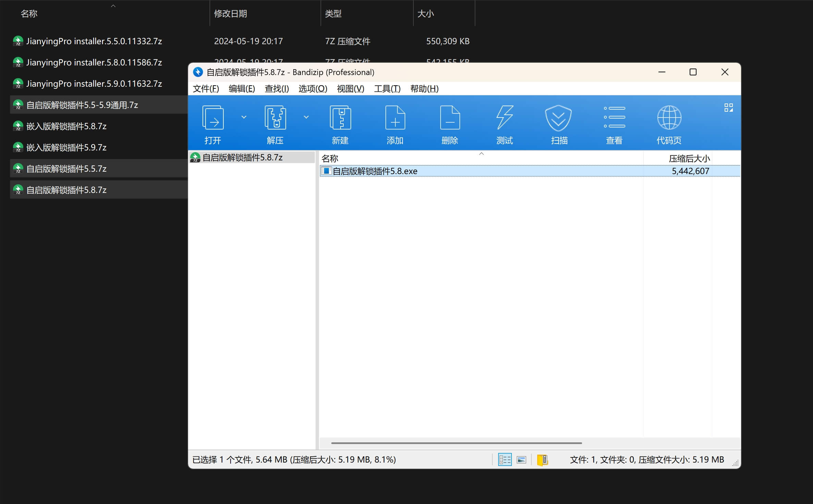Click the Add (添加) file icon
The height and width of the screenshot is (504, 813).
(x=395, y=118)
